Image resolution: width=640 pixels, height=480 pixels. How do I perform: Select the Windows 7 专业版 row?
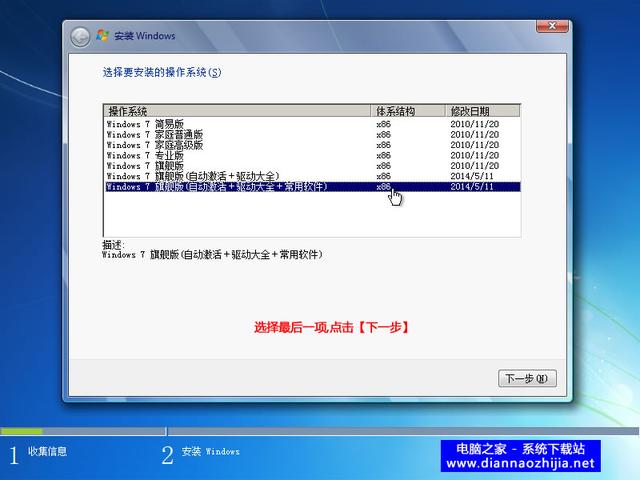coord(312,155)
